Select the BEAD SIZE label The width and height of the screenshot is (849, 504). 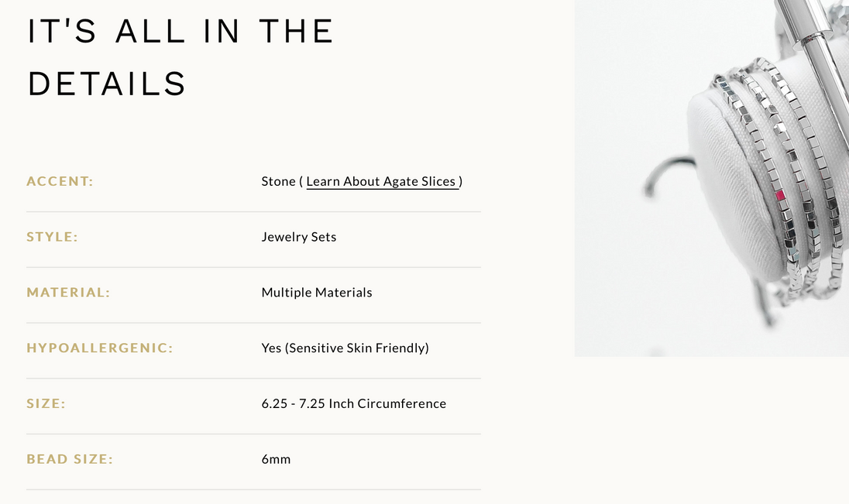pyautogui.click(x=70, y=460)
